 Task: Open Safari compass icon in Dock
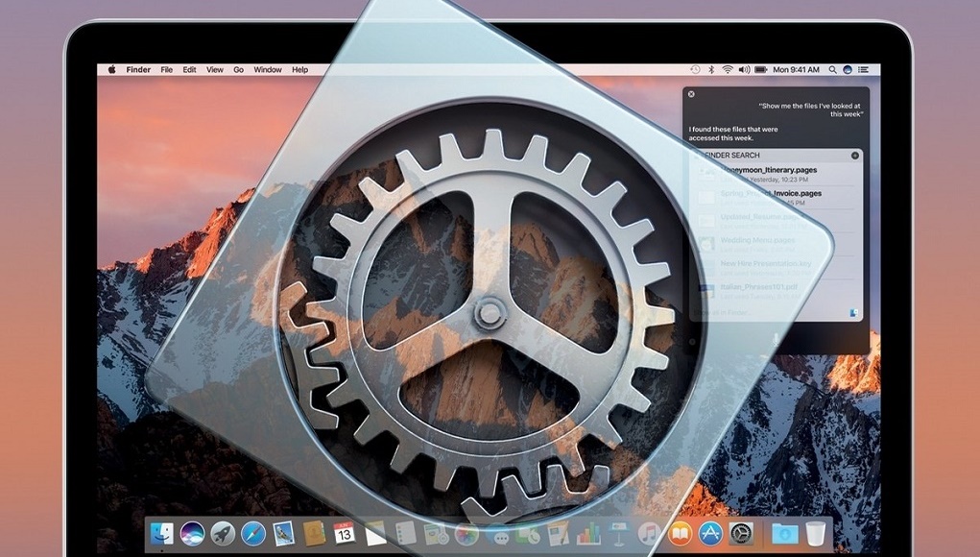click(x=253, y=534)
